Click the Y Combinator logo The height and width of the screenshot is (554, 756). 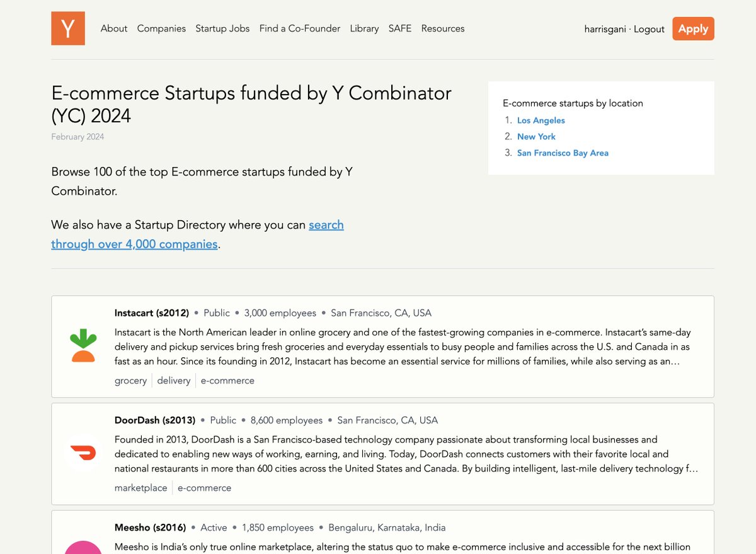click(68, 28)
